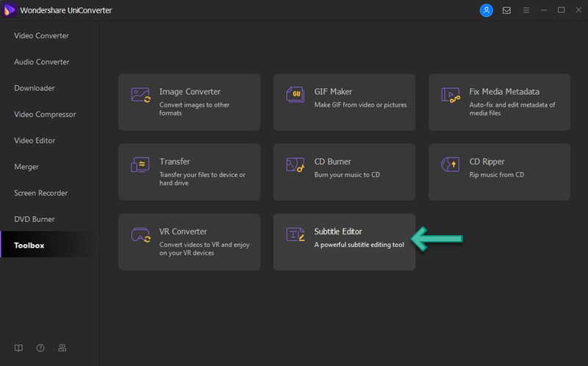Click the VR Converter icon
The height and width of the screenshot is (366, 588).
click(x=140, y=234)
